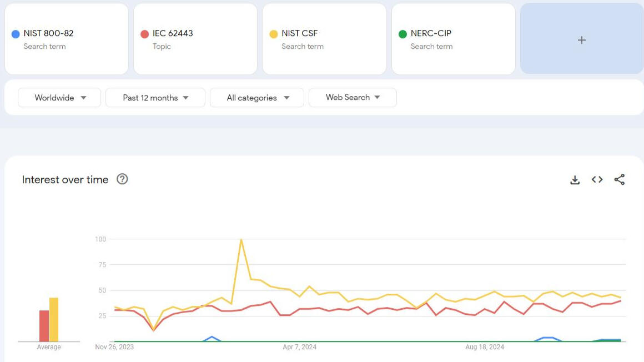Open the All categories dropdown
The width and height of the screenshot is (644, 362).
pos(257,98)
